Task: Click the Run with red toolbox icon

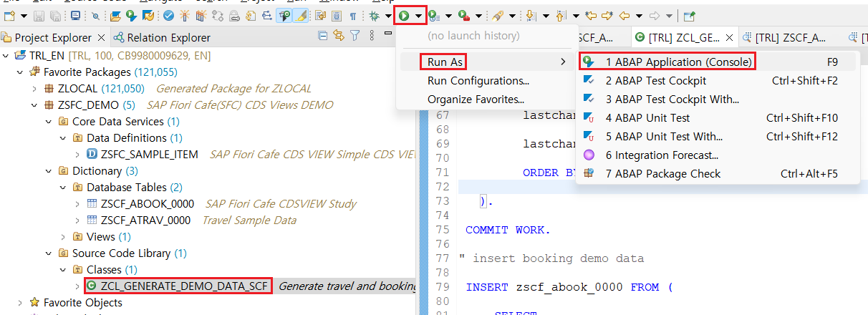Action: click(x=464, y=16)
